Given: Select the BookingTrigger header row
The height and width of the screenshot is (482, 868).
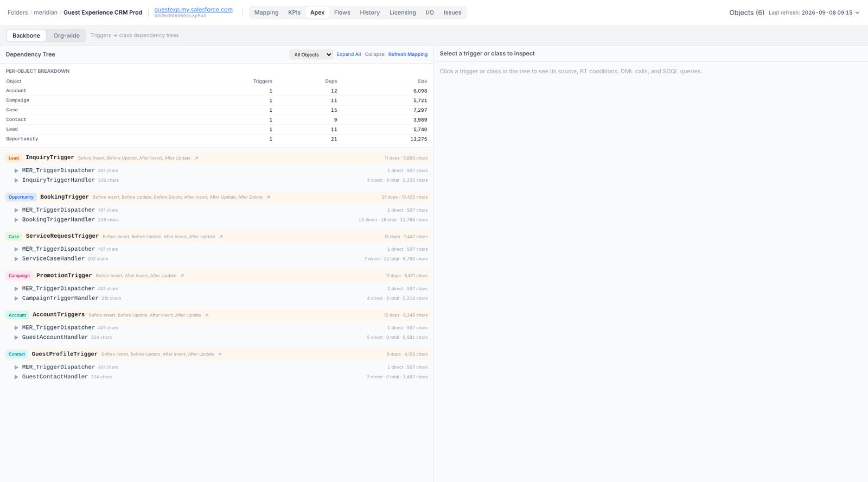Looking at the screenshot, I should (216, 197).
